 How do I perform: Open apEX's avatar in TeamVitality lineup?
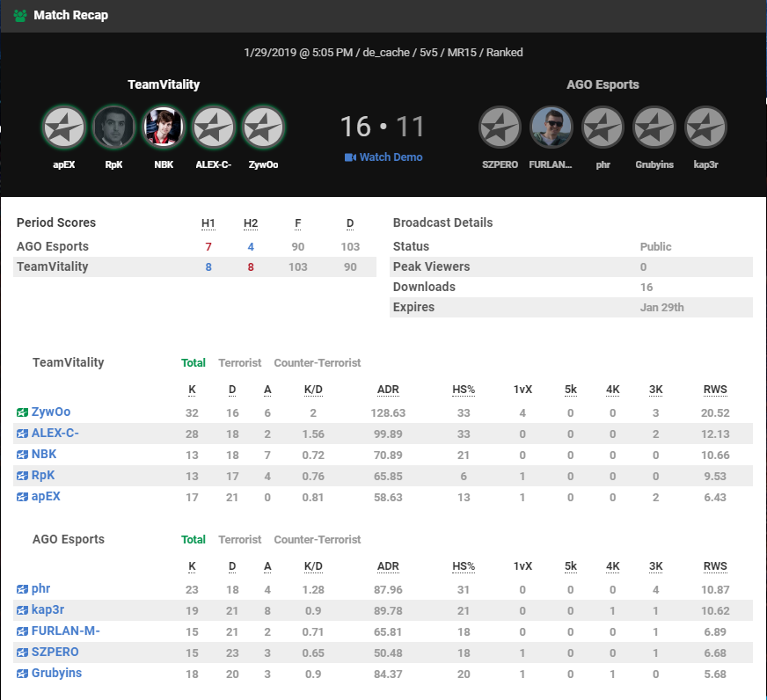click(x=64, y=128)
